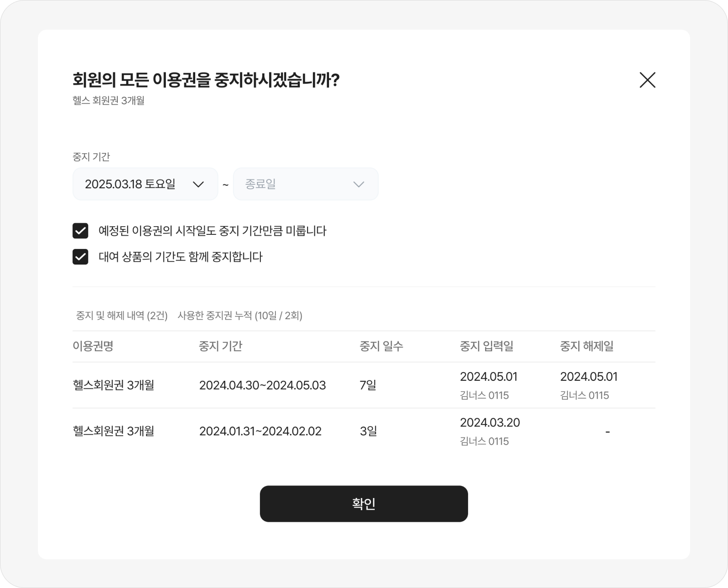This screenshot has width=728, height=588.
Task: Click the 2024.03.20 중지 입력일 entry
Action: point(490,423)
